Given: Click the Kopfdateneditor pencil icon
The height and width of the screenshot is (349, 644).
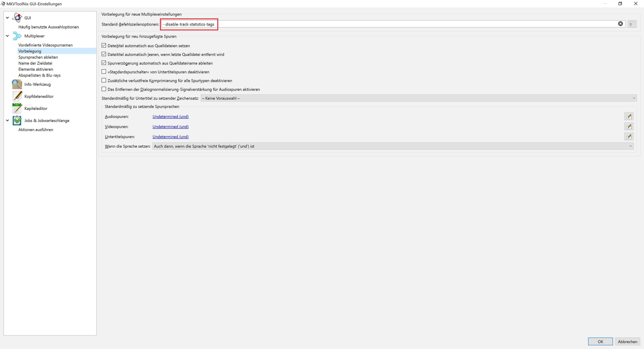Looking at the screenshot, I should (x=17, y=96).
